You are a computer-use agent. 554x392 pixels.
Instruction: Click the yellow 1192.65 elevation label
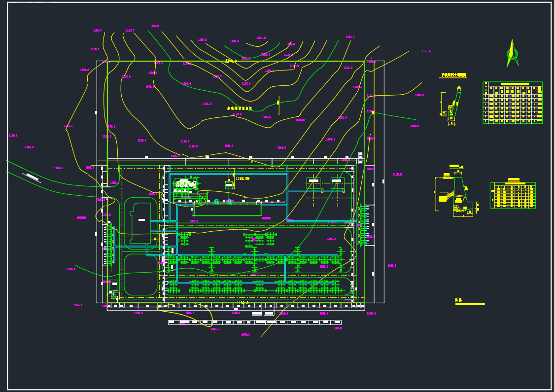(x=242, y=178)
